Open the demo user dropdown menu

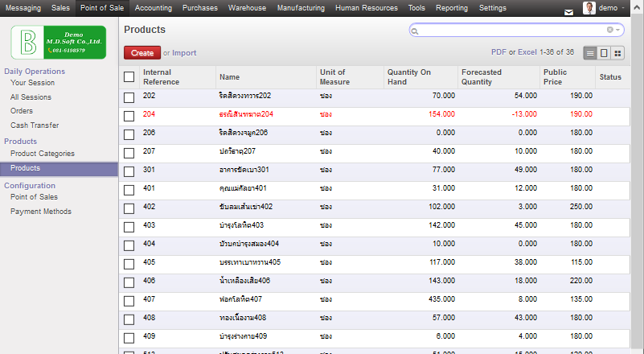(x=610, y=8)
